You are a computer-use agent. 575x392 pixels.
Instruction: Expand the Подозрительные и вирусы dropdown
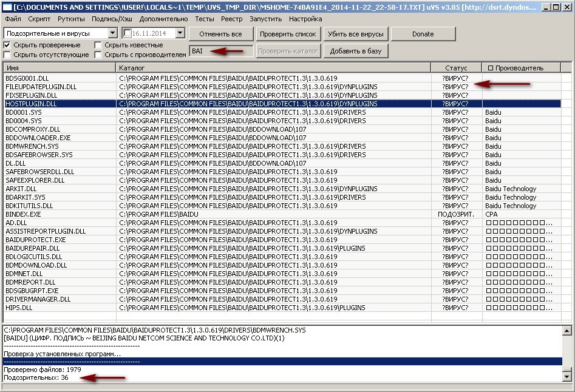point(112,33)
